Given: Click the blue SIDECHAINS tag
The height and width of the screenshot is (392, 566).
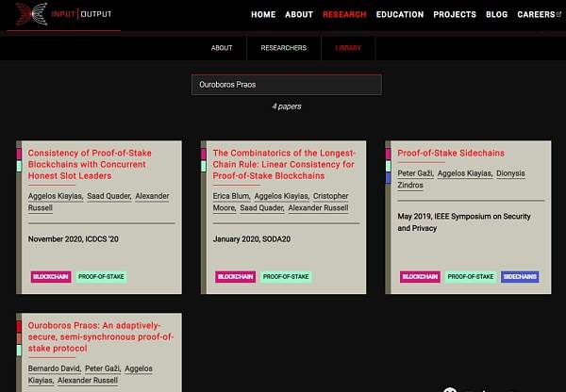Looking at the screenshot, I should pyautogui.click(x=520, y=277).
